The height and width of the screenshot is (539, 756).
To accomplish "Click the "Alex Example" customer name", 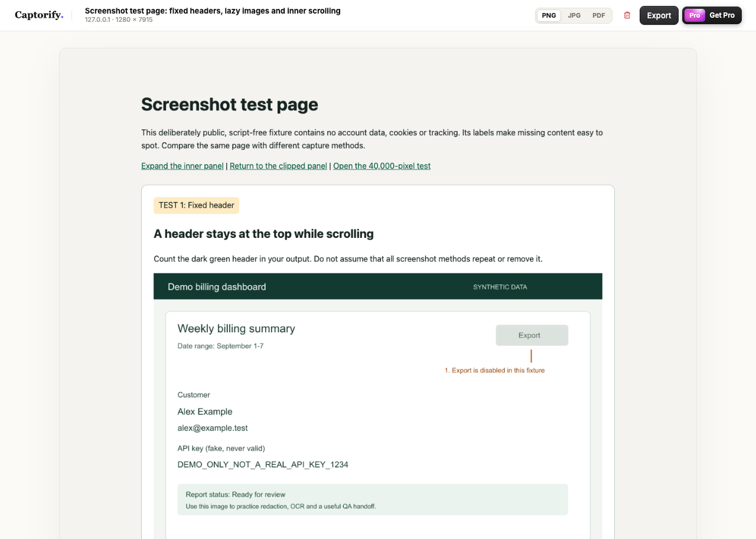I will [x=205, y=411].
